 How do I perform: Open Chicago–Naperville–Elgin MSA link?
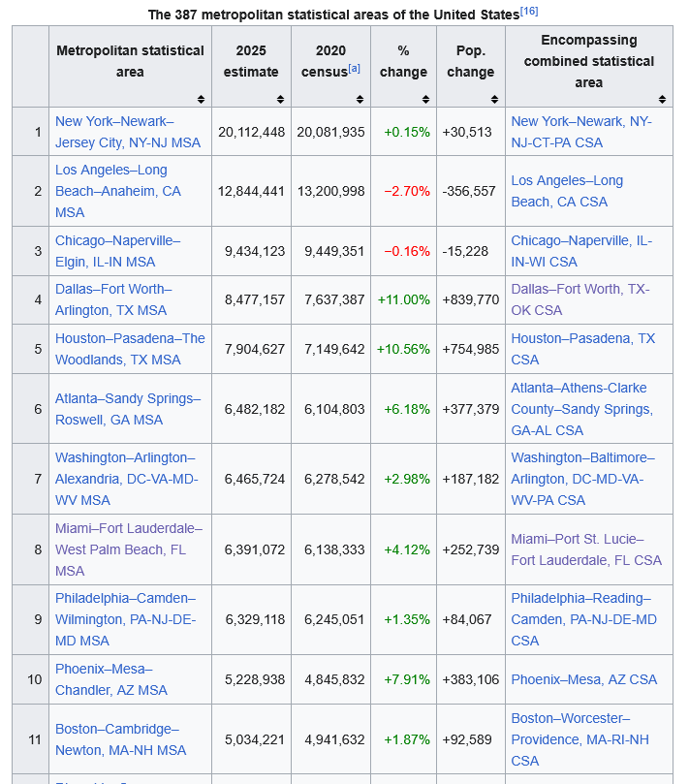point(117,251)
